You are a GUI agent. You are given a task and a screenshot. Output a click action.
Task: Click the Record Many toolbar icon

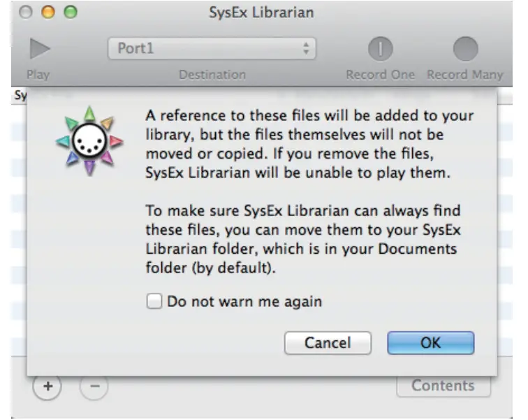(x=465, y=50)
